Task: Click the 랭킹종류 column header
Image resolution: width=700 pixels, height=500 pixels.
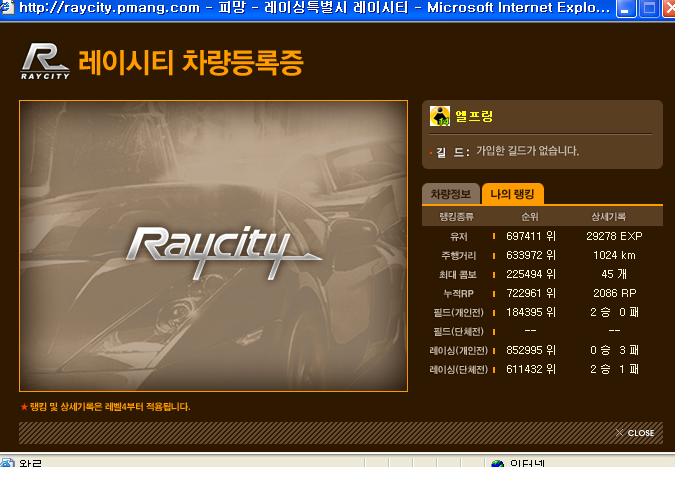Action: (x=456, y=217)
